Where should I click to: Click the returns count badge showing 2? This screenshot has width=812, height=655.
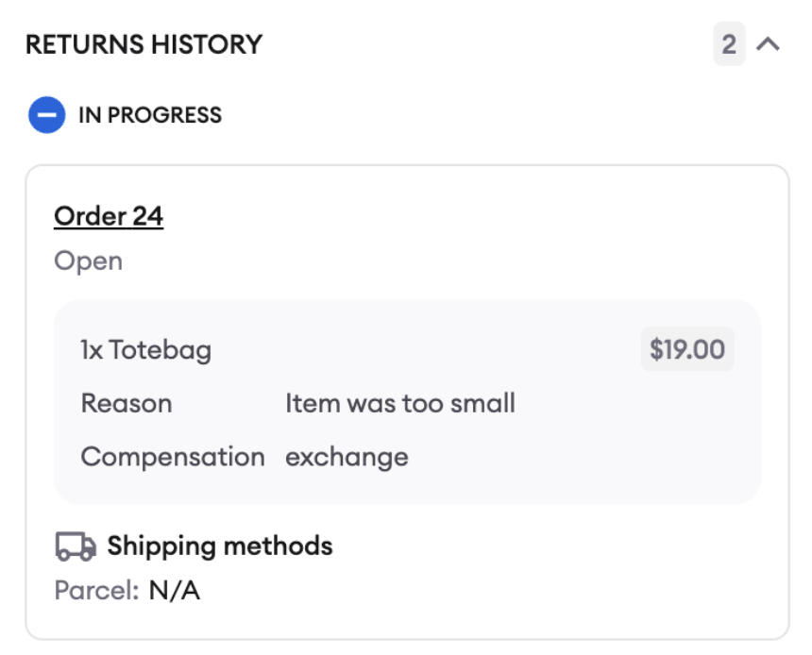point(729,44)
